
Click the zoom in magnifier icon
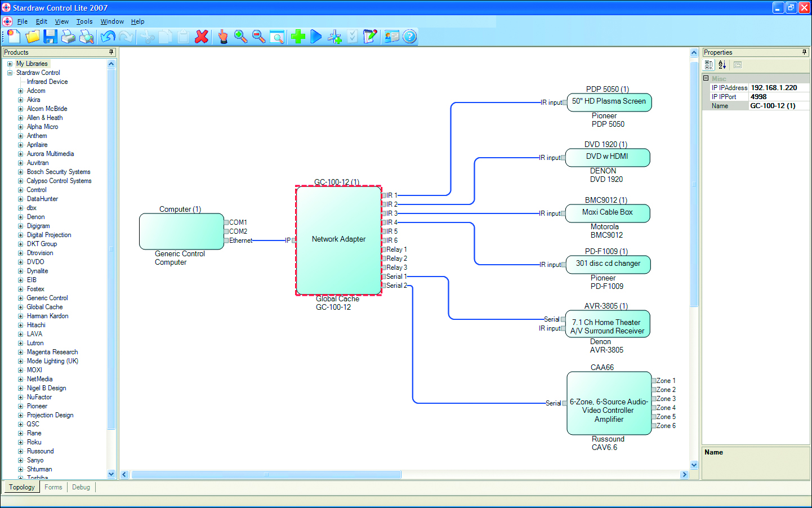240,37
